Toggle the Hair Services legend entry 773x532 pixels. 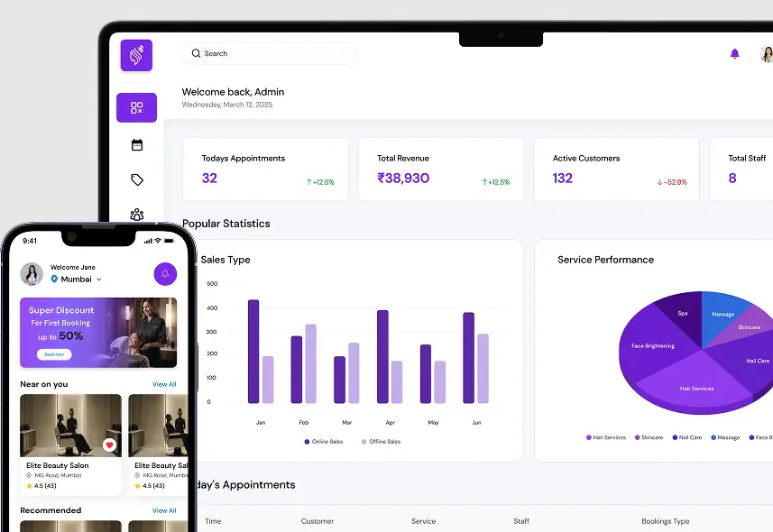[606, 437]
